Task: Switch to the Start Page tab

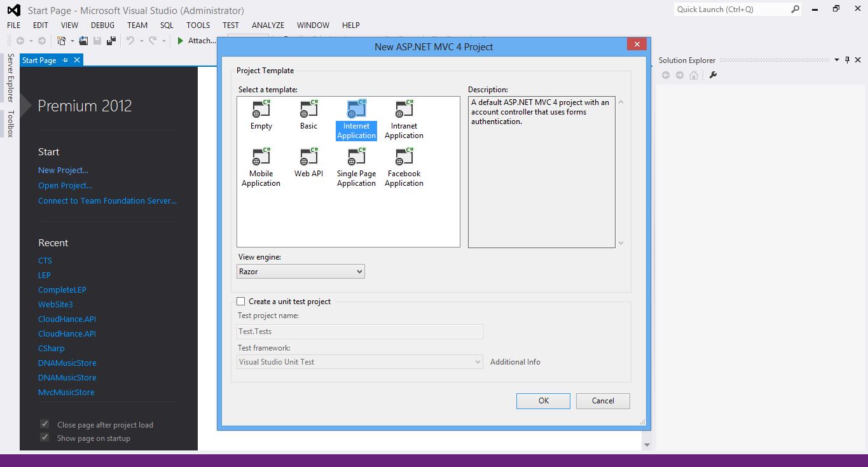Action: [x=39, y=59]
